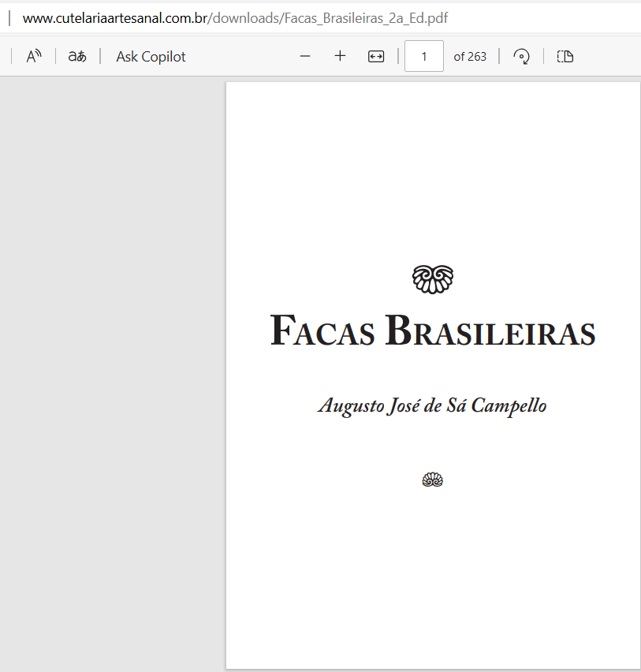Open the Translate document icon
641x672 pixels.
coord(77,56)
